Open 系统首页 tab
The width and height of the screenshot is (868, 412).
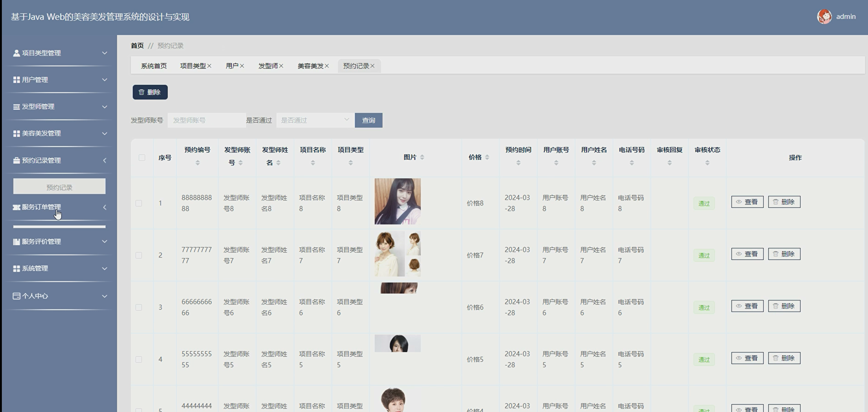point(154,66)
